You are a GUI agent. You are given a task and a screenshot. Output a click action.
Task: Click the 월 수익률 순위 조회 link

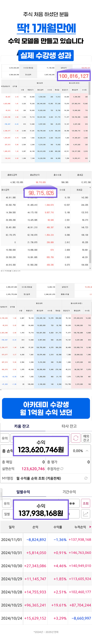click(x=38, y=478)
